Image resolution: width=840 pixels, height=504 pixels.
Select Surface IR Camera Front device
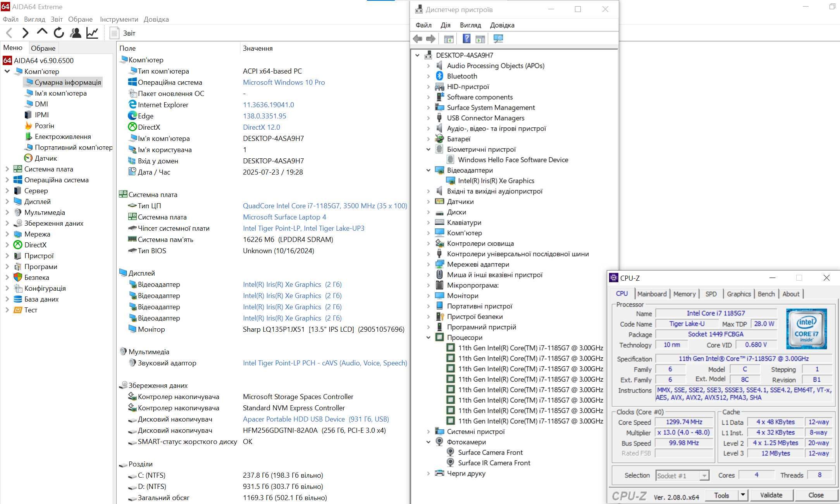click(494, 463)
